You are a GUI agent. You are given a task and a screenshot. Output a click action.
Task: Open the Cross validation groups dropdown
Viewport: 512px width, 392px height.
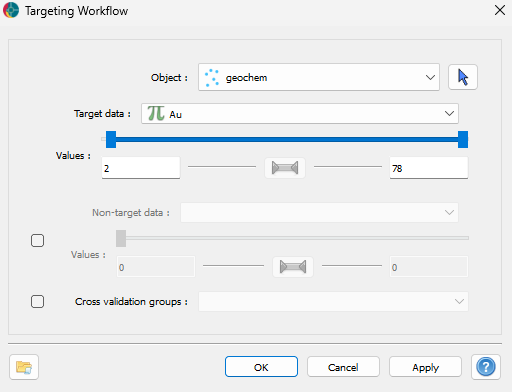click(333, 302)
